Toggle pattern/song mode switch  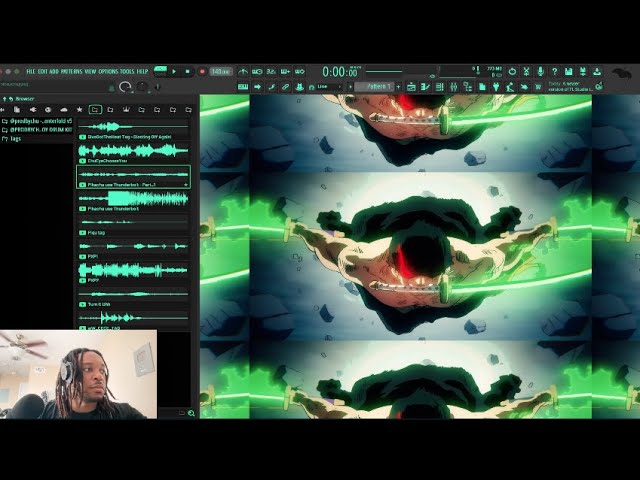[160, 71]
